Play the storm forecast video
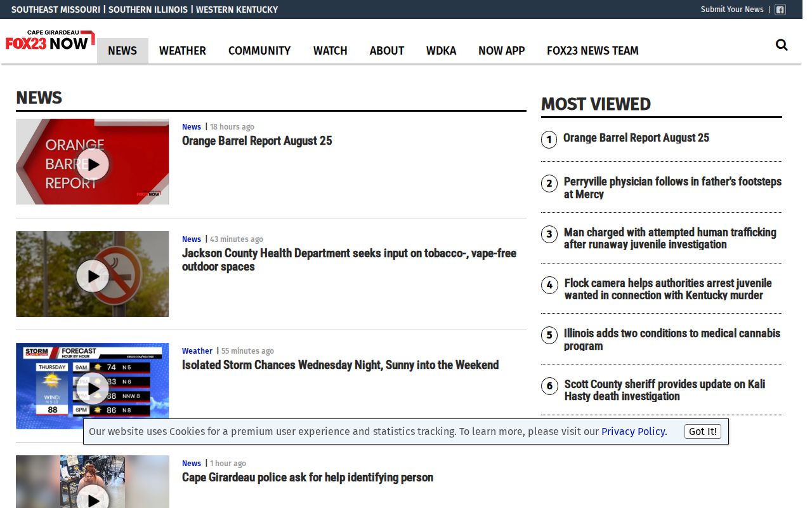Image resolution: width=812 pixels, height=508 pixels. coord(93,389)
